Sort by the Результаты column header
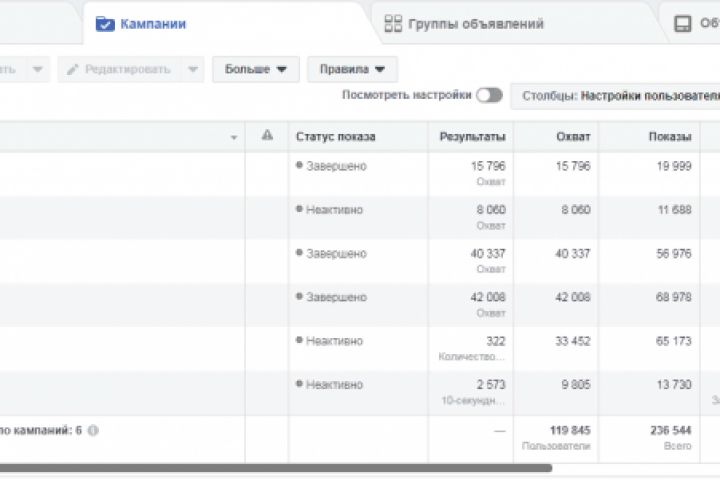Image resolution: width=720 pixels, height=480 pixels. pyautogui.click(x=472, y=137)
